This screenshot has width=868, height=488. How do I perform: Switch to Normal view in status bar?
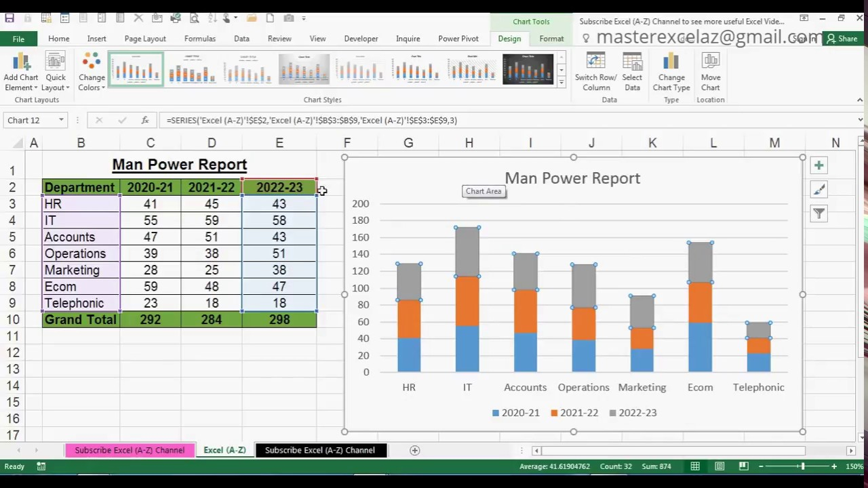(695, 466)
